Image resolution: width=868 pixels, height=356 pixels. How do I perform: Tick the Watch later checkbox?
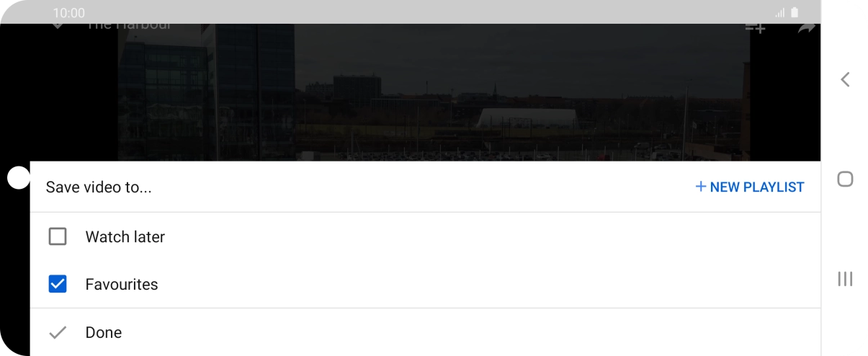tap(58, 236)
